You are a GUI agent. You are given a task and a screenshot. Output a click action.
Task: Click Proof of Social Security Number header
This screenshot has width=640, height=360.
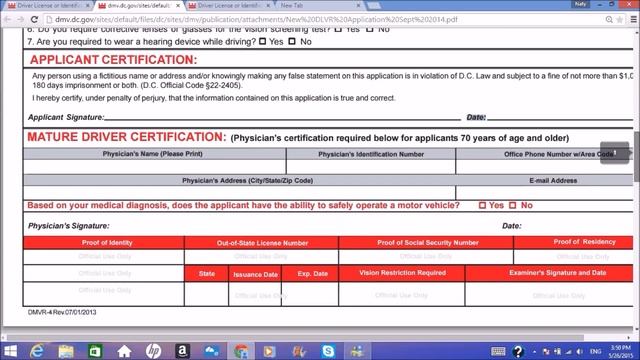tap(427, 242)
